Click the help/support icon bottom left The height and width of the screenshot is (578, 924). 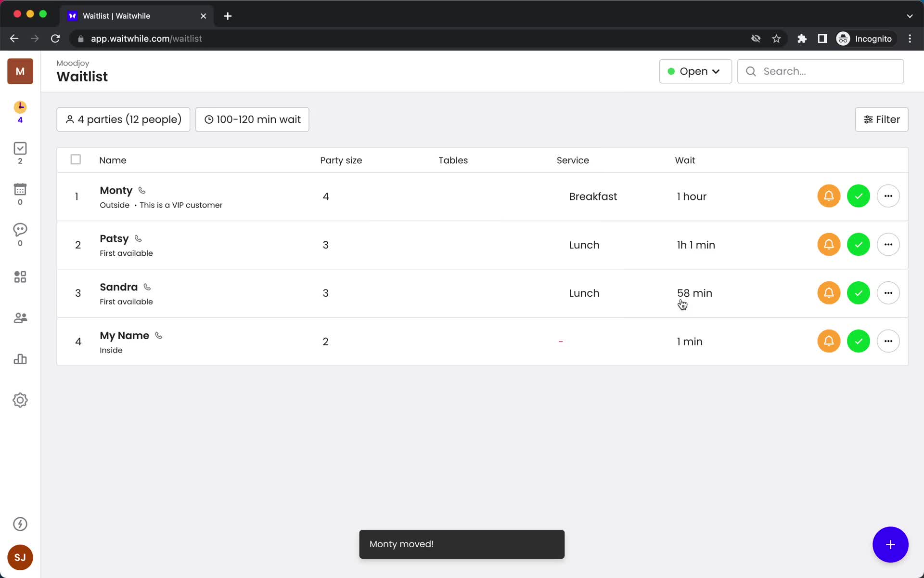(19, 524)
